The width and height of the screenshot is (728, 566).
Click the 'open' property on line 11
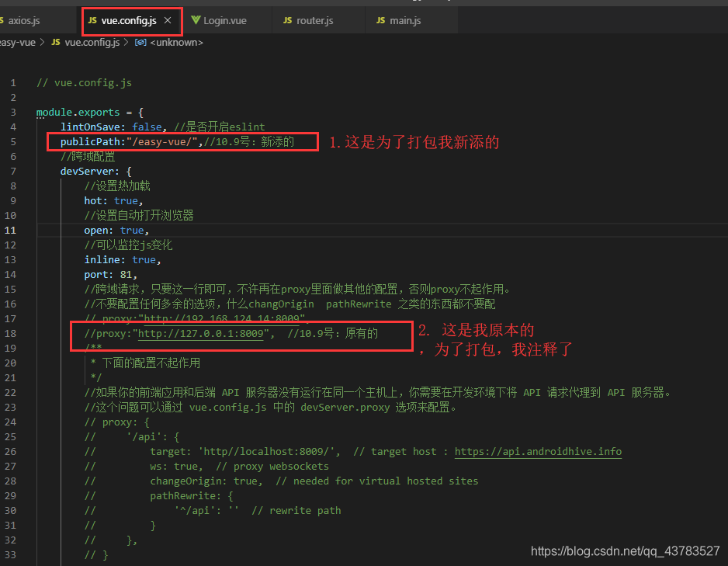[x=95, y=231]
